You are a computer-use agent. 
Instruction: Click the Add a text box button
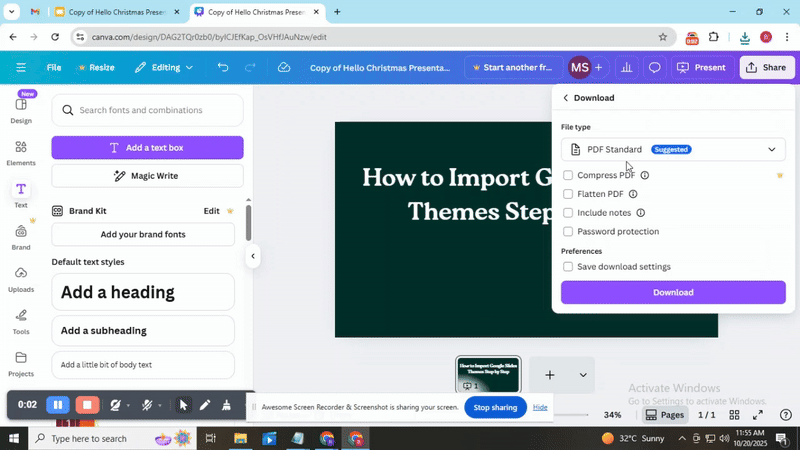tap(147, 148)
